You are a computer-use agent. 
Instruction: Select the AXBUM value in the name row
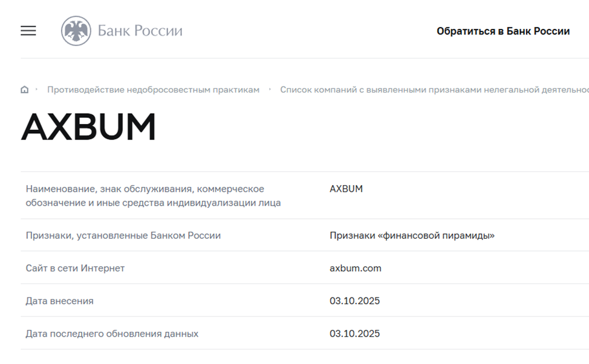[x=346, y=189]
